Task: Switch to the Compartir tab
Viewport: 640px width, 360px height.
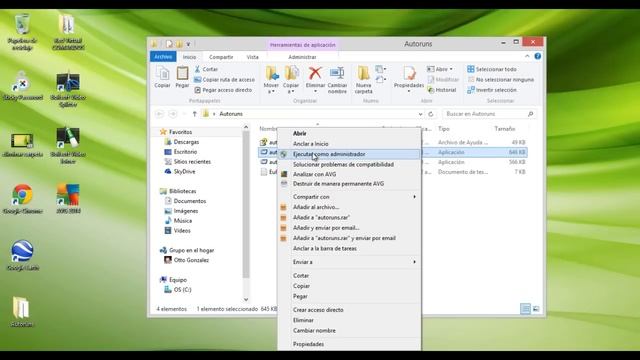Action: pyautogui.click(x=221, y=57)
